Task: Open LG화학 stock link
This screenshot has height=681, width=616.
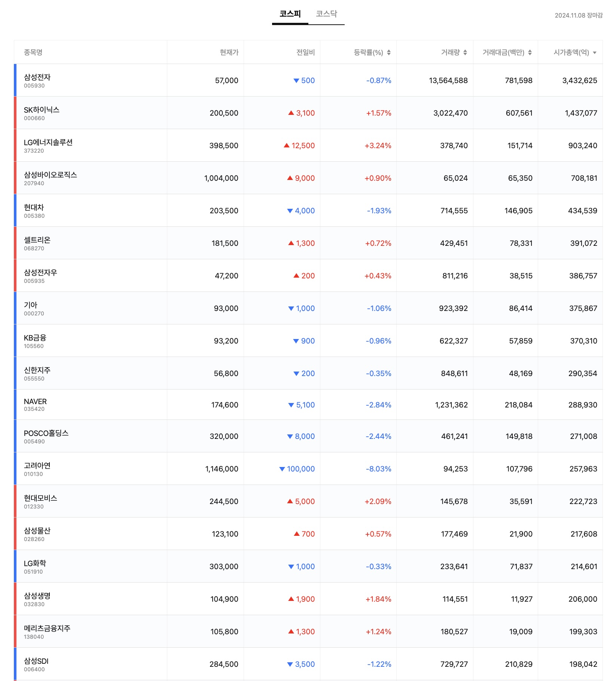Action: pyautogui.click(x=35, y=563)
